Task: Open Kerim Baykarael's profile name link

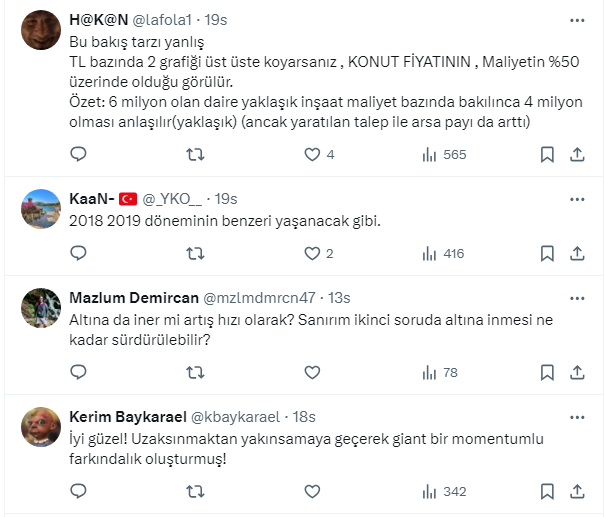Action: click(x=126, y=417)
